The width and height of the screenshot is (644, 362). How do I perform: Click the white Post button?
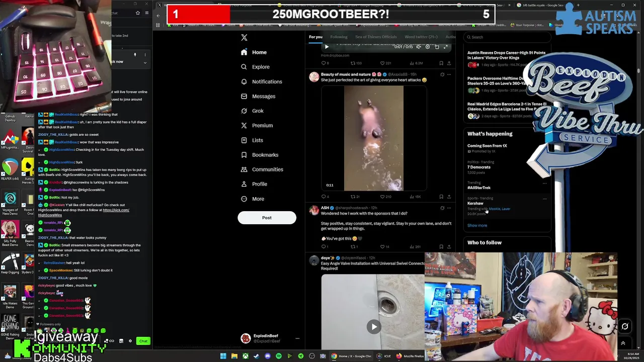(x=267, y=218)
